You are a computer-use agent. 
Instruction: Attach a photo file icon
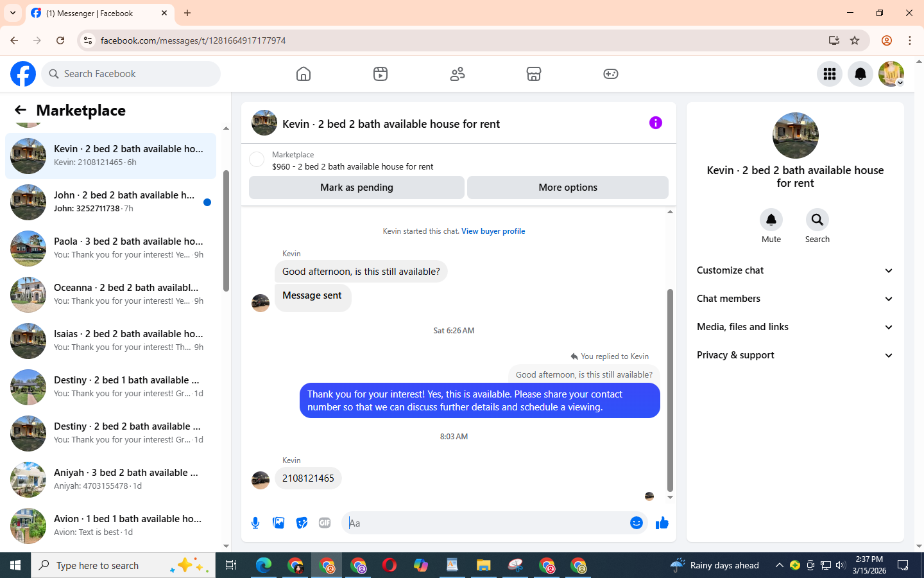pos(278,523)
